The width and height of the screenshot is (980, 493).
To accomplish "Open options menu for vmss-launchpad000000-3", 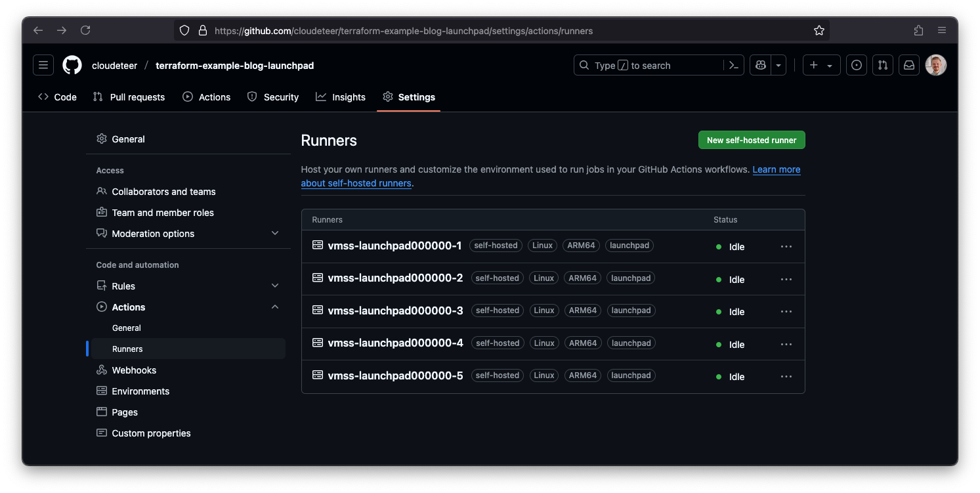I will tap(786, 312).
